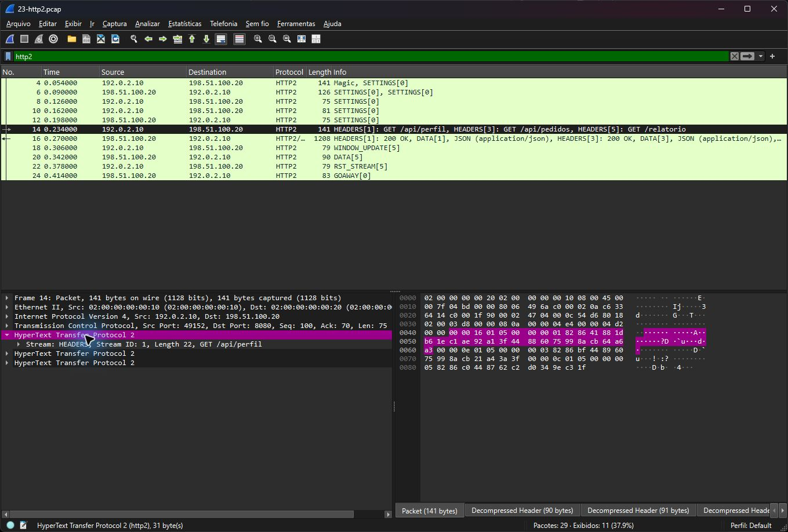
Task: Expand the Ethernet II node
Action: tap(7, 307)
